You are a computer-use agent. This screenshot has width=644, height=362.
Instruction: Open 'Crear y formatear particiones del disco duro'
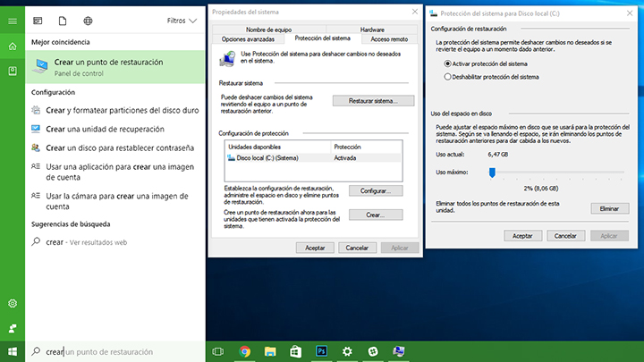click(115, 110)
